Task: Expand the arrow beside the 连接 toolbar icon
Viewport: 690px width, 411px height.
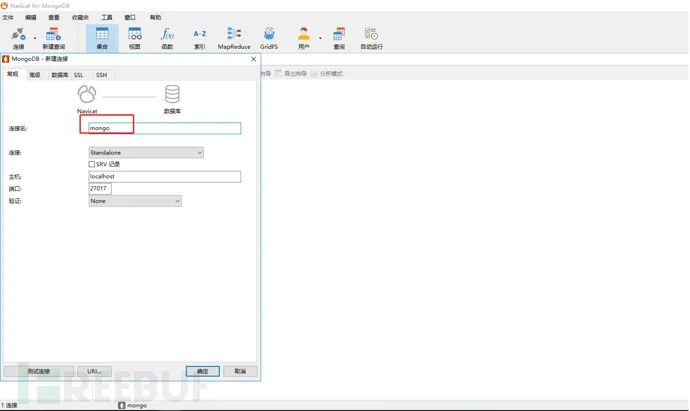Action: click(x=35, y=38)
